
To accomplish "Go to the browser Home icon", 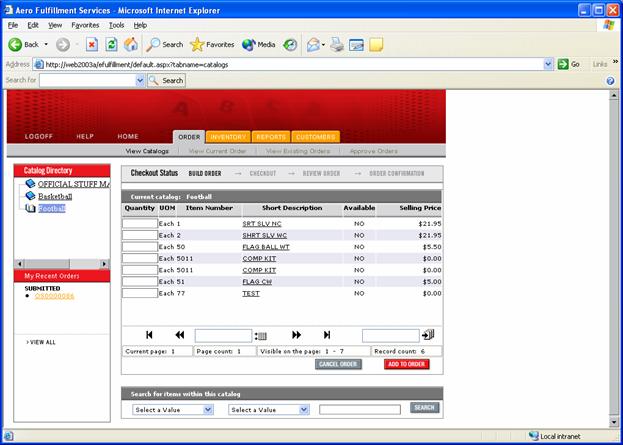I will [131, 44].
